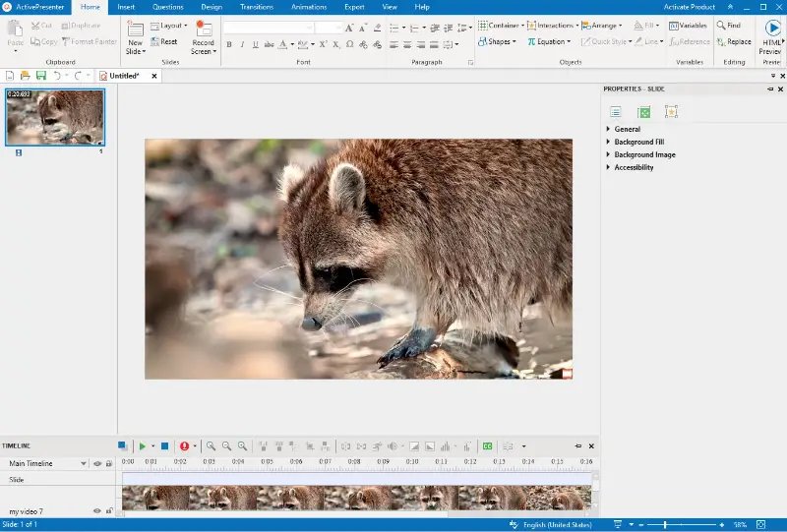
Task: Apply strikethrough formatting
Action: 269,44
